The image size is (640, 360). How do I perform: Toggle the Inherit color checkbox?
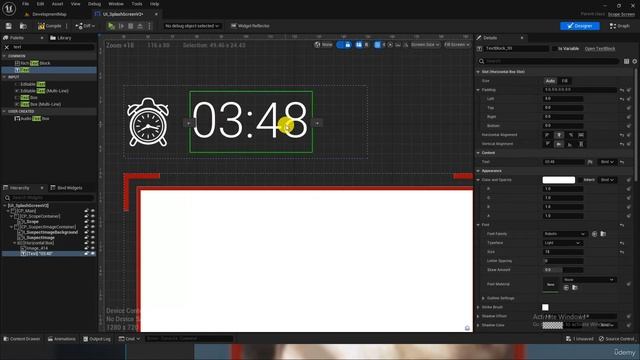580,180
